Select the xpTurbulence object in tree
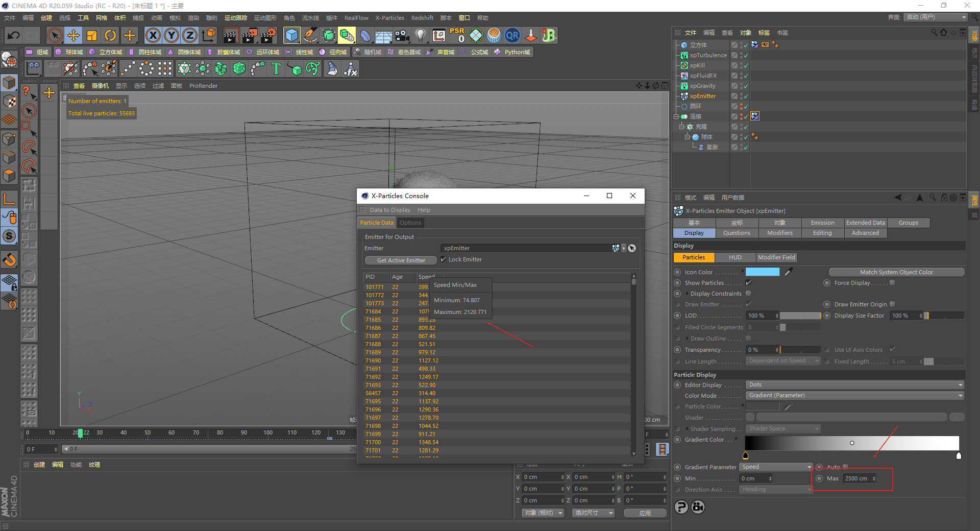The width and height of the screenshot is (980, 531). (x=708, y=55)
